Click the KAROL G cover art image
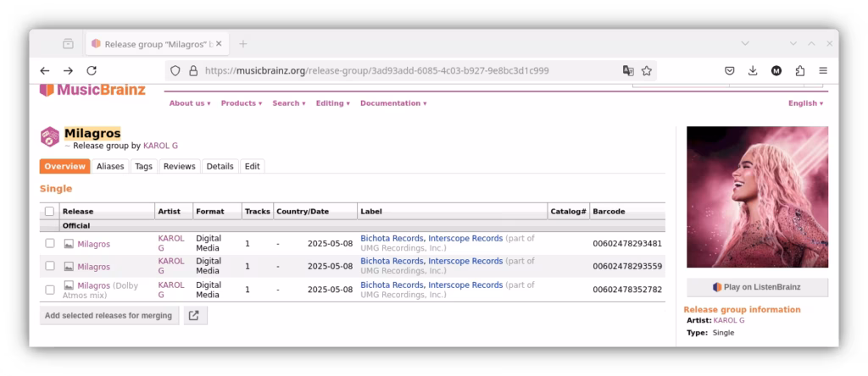 [757, 196]
